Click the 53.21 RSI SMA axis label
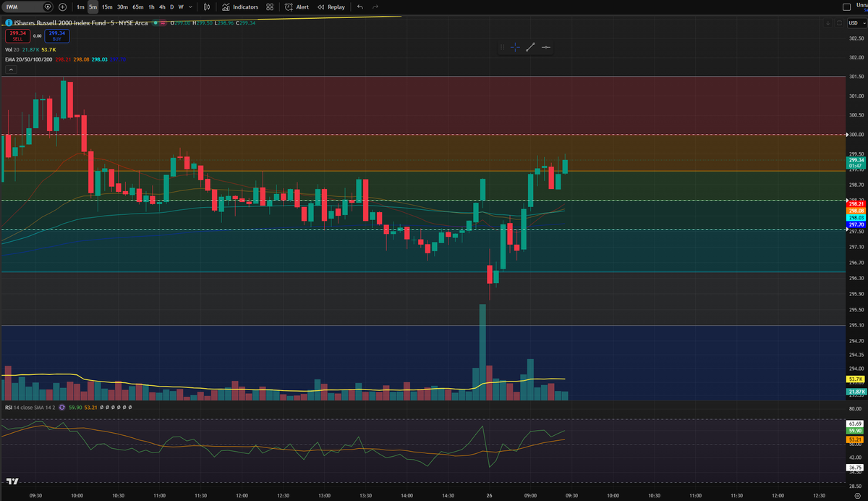The height and width of the screenshot is (501, 868). click(855, 439)
